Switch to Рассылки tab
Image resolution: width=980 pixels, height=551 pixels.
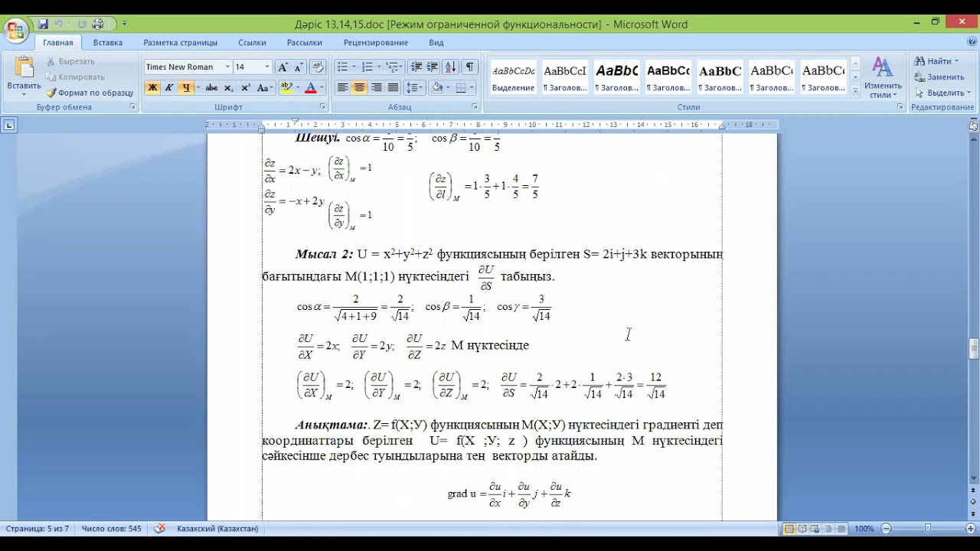click(x=305, y=43)
